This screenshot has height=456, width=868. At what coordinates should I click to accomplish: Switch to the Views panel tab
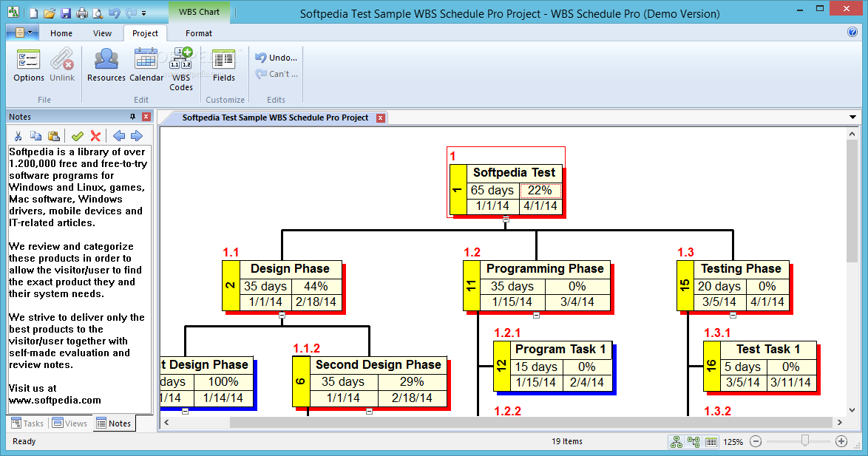click(x=69, y=423)
